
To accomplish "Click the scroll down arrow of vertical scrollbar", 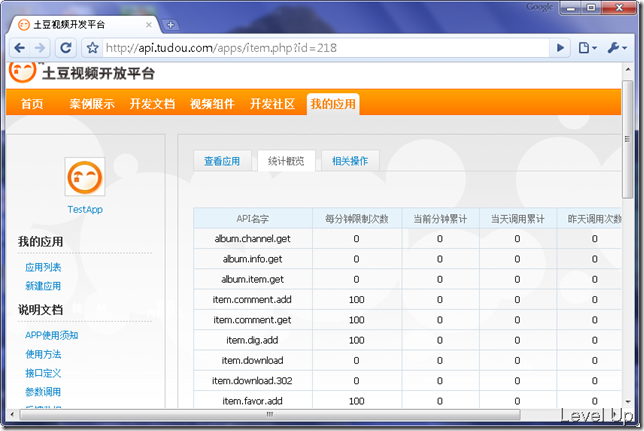I will [x=628, y=401].
